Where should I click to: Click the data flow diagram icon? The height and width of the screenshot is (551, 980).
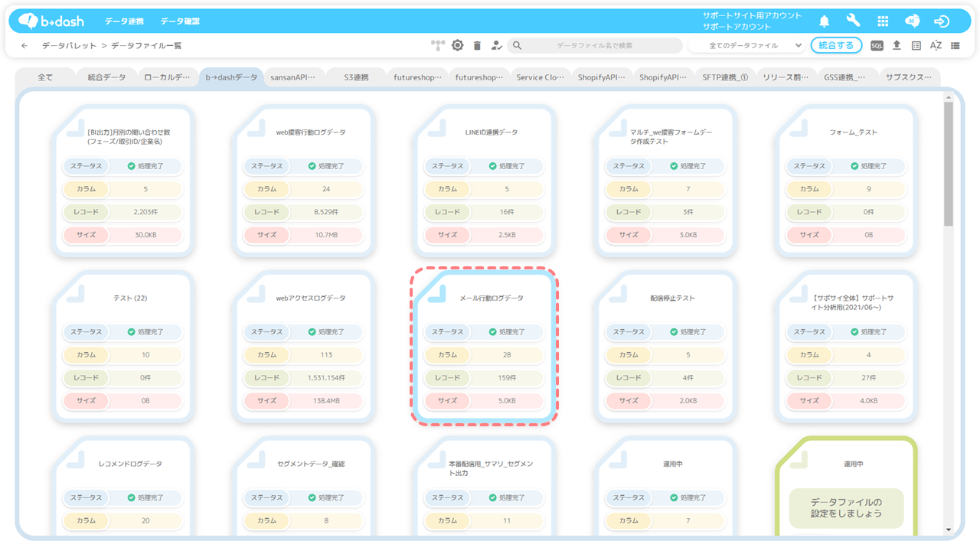point(438,46)
